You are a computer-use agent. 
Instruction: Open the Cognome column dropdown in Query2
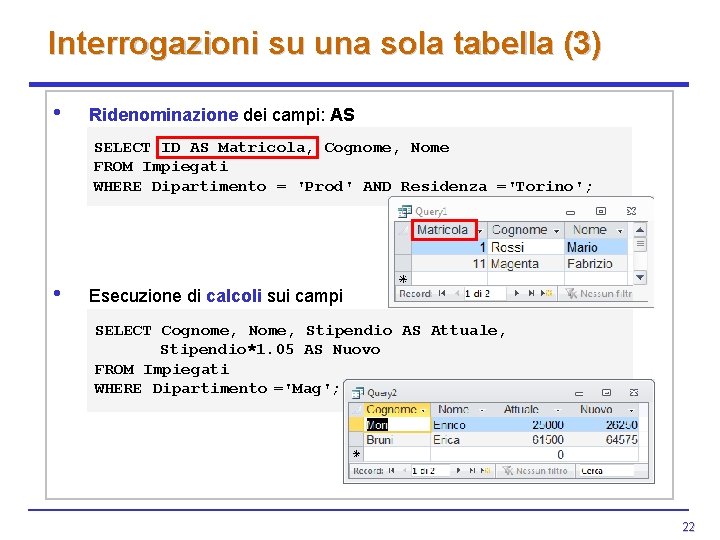coord(423,410)
